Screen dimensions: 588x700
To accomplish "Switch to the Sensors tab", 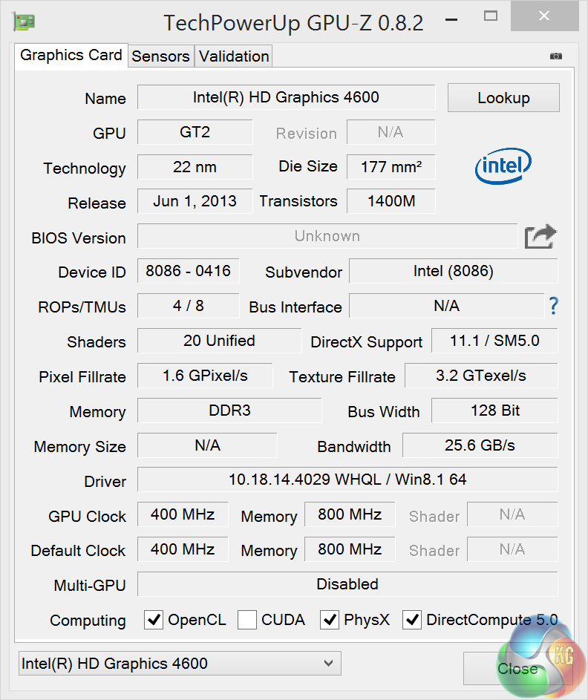I will (x=160, y=56).
